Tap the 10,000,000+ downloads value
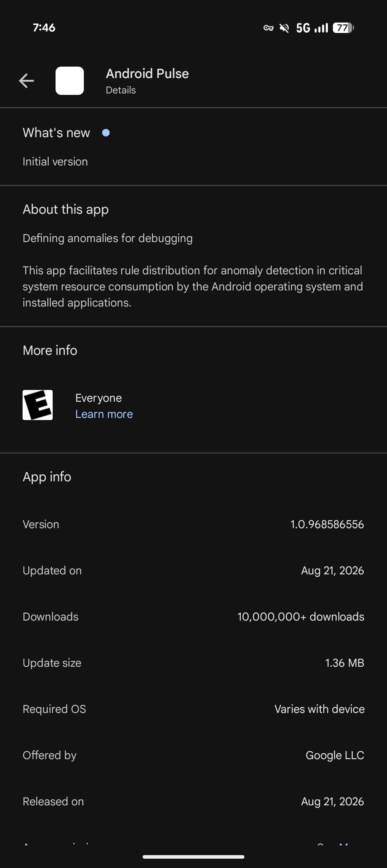This screenshot has width=387, height=868. pyautogui.click(x=301, y=617)
